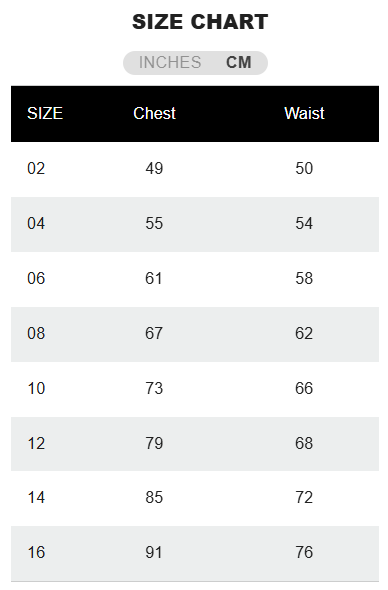Click the SIZE CHART heading
Screen dimensions: 388x590
tap(200, 22)
